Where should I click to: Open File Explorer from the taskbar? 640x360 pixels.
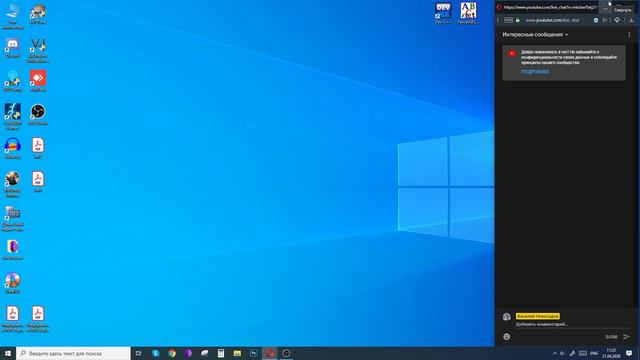point(237,353)
